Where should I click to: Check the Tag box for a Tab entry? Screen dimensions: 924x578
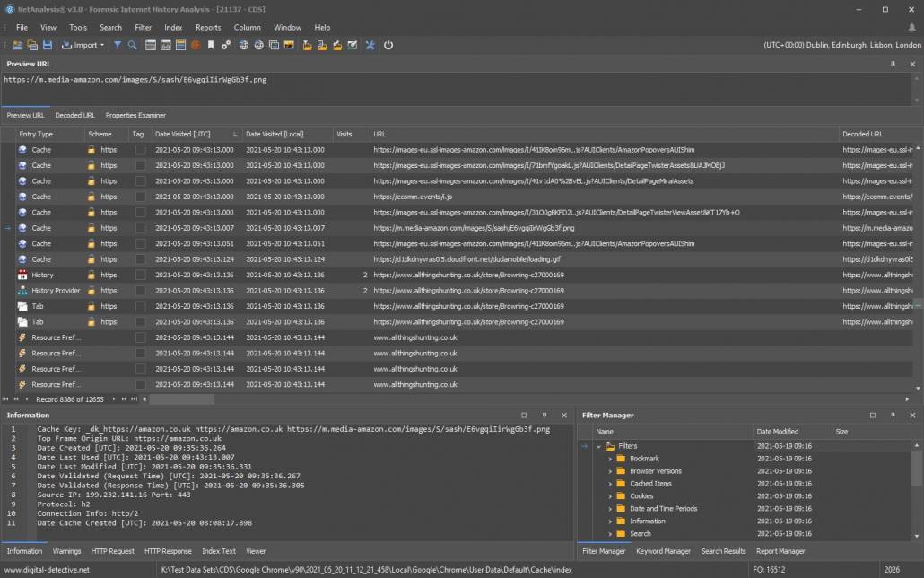coord(141,305)
